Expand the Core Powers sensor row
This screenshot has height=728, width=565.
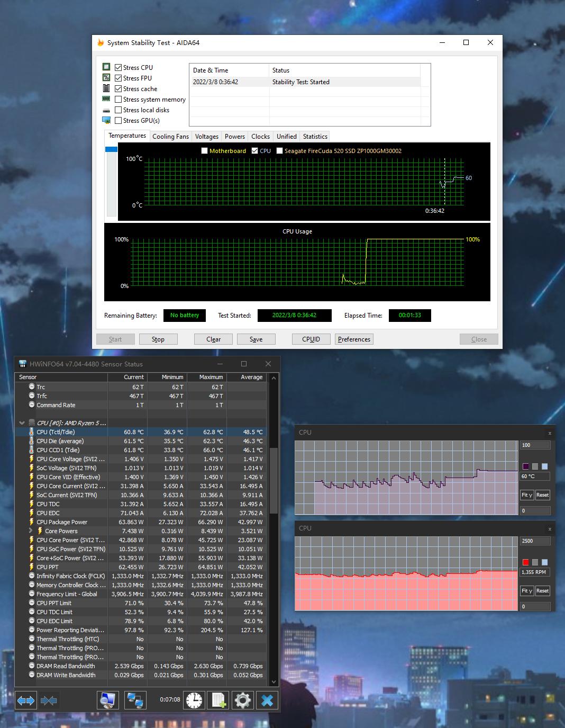click(x=31, y=531)
